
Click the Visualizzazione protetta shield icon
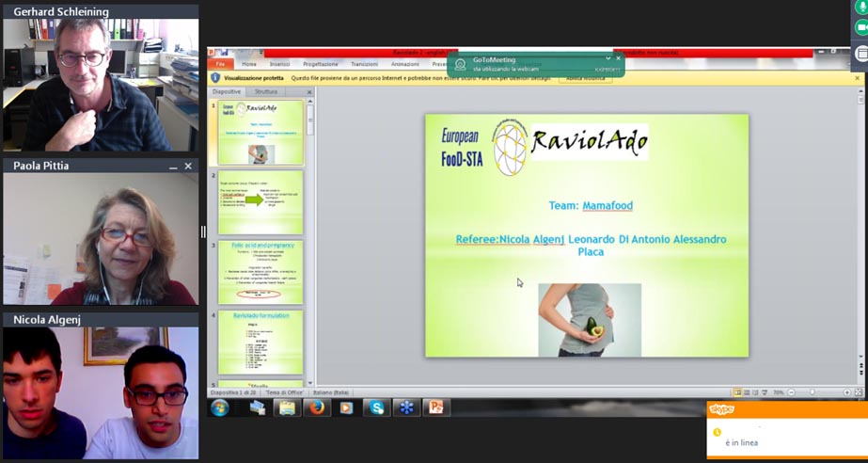[x=215, y=78]
